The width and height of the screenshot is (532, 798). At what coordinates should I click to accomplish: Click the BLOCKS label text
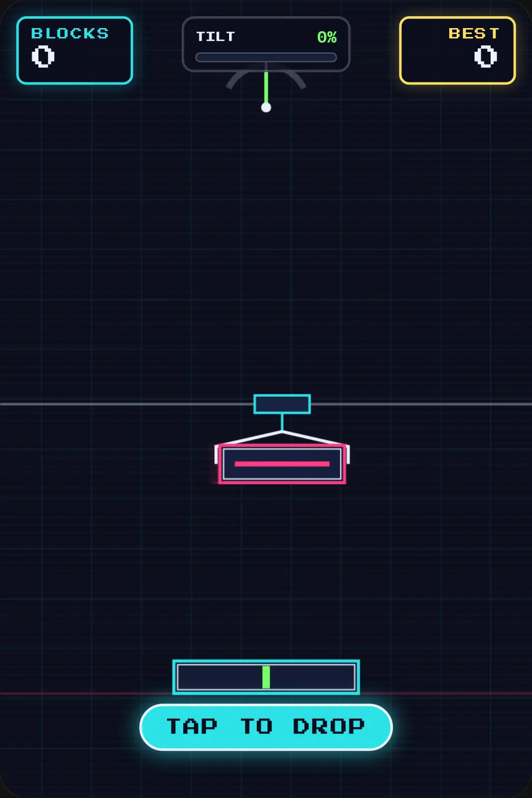70,33
